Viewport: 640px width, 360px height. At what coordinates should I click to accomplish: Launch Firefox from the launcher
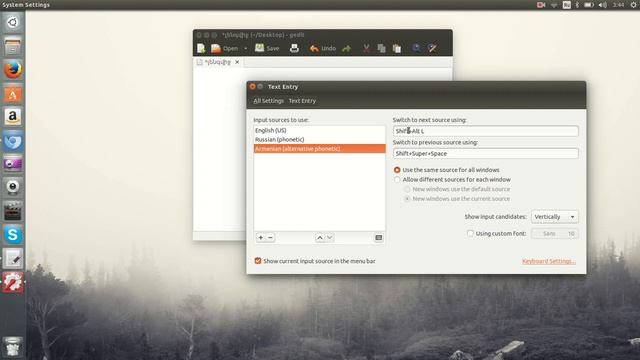click(13, 69)
